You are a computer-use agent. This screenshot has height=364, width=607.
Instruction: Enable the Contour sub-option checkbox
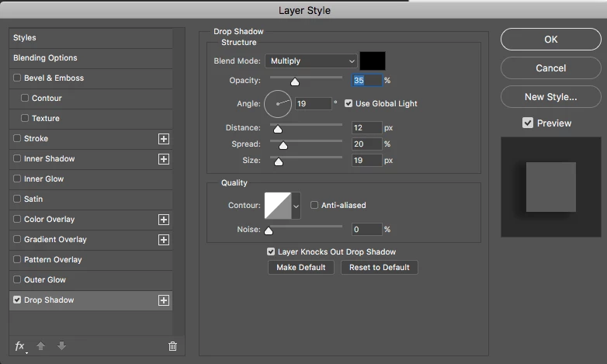(x=25, y=98)
